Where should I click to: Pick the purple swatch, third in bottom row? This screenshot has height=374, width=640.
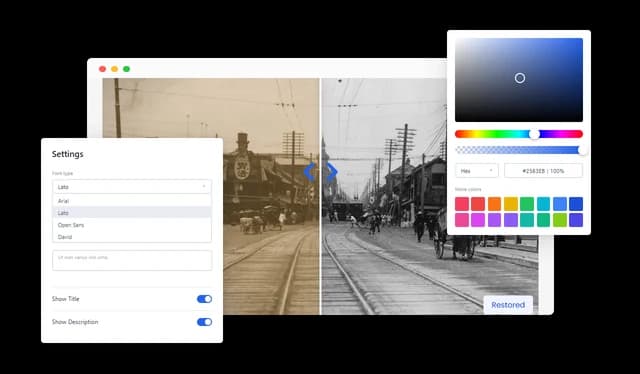pyautogui.click(x=494, y=220)
